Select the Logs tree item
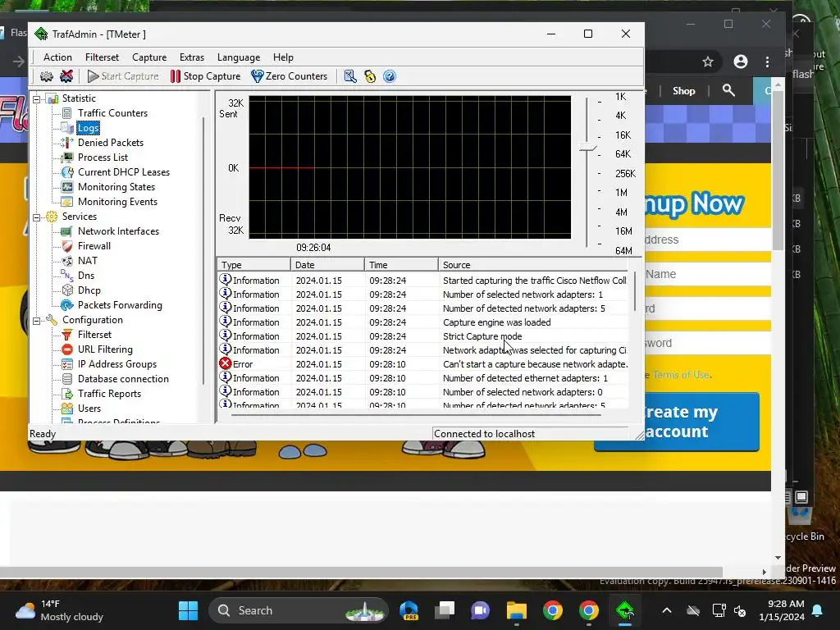This screenshot has width=840, height=630. coord(88,128)
